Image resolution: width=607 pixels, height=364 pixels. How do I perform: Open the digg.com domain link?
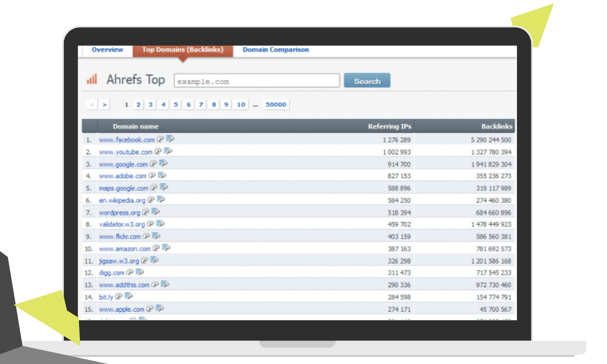coord(112,273)
